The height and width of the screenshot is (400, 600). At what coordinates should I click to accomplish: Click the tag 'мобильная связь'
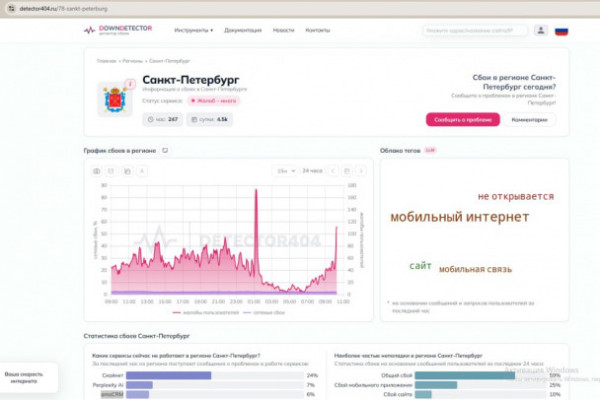point(475,269)
